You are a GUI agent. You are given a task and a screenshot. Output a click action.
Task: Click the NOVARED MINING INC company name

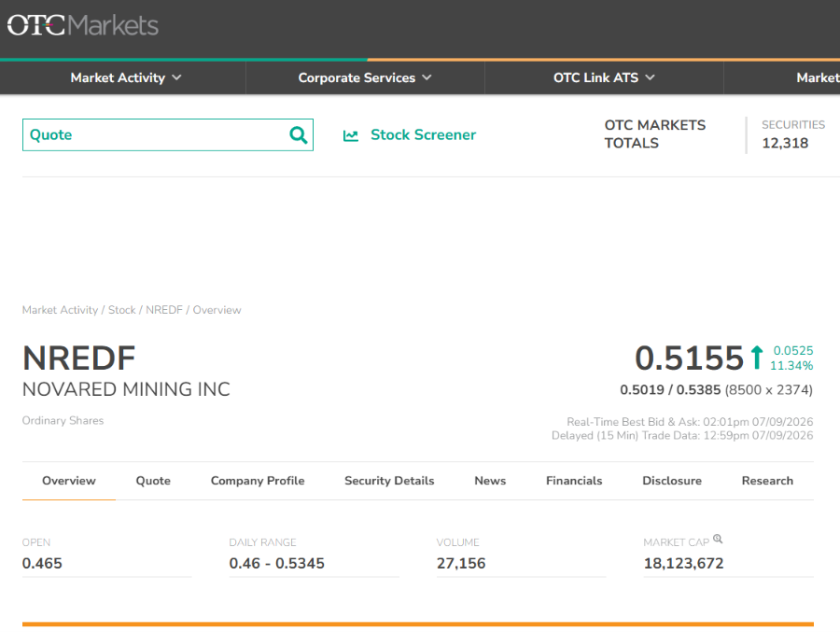click(126, 389)
